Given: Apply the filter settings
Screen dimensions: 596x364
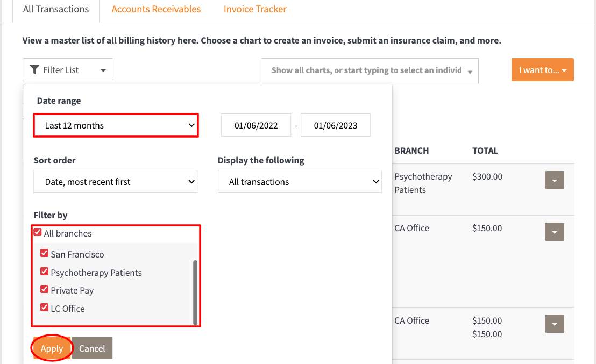Looking at the screenshot, I should point(52,348).
